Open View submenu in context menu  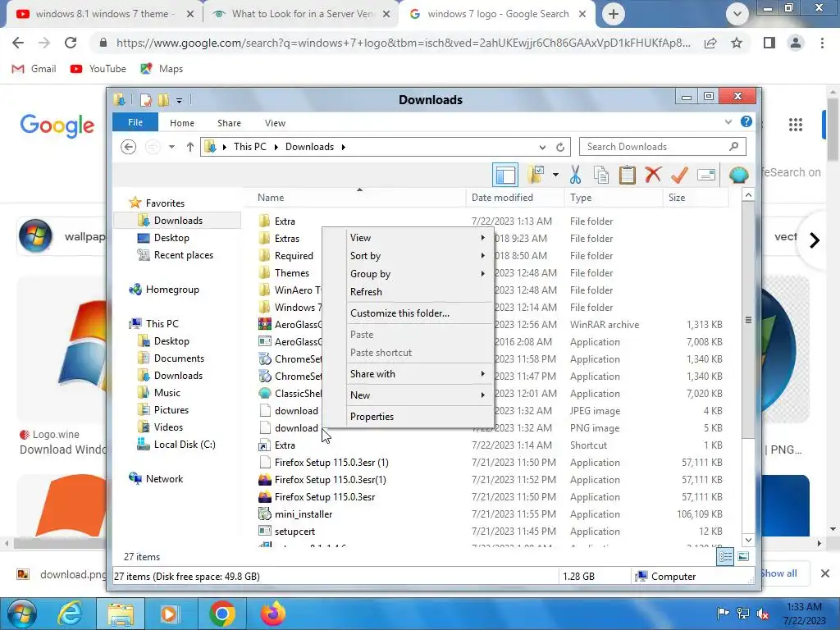click(x=418, y=237)
